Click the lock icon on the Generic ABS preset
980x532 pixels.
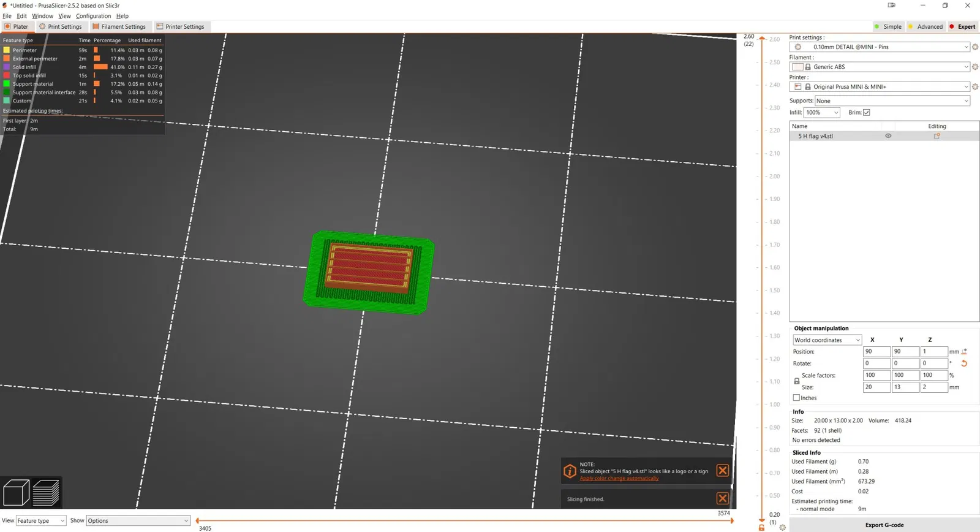click(x=808, y=67)
